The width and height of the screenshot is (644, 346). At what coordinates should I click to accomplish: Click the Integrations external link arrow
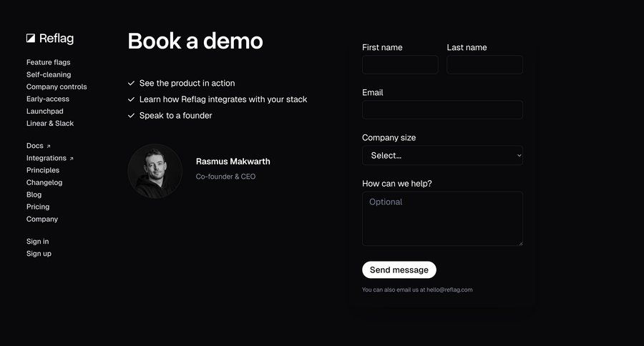coord(72,159)
